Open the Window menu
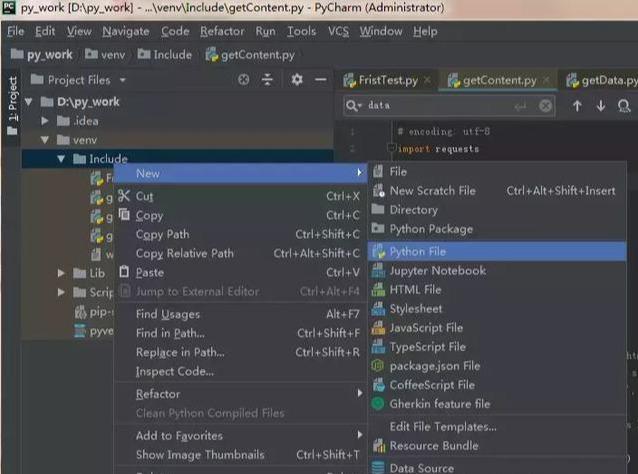Viewport: 638px width, 474px height. pos(381,31)
